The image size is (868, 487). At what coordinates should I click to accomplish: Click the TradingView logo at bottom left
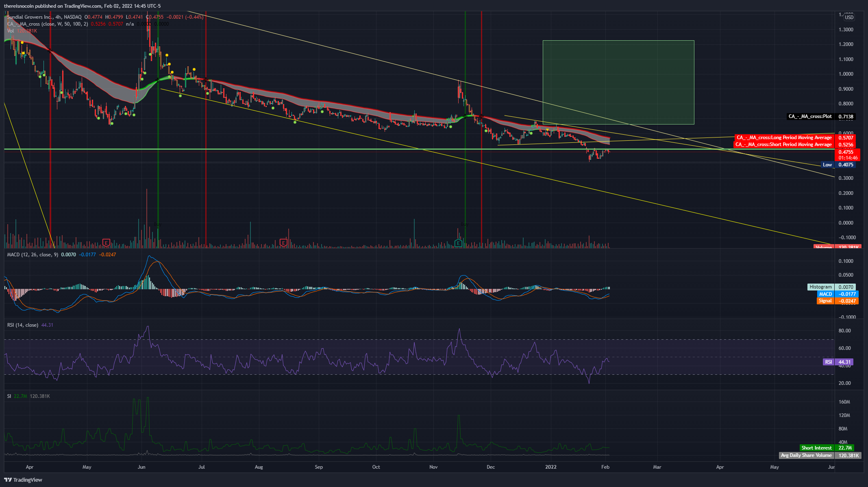point(23,480)
